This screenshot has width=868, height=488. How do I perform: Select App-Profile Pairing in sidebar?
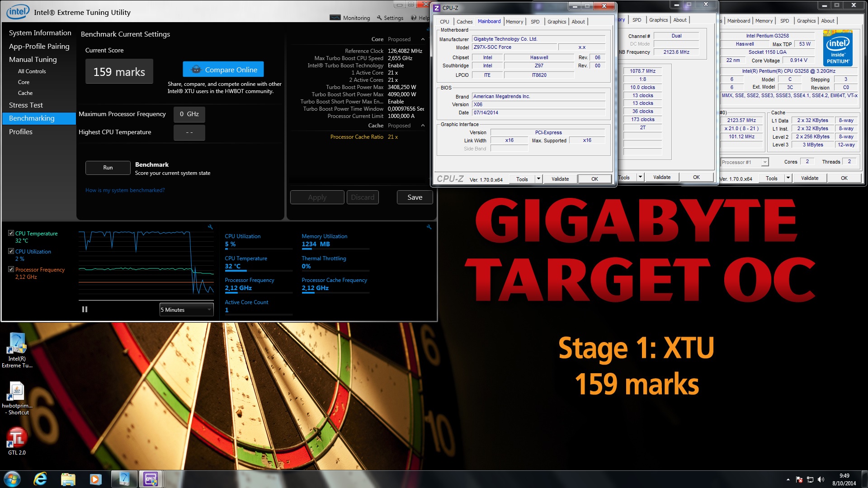point(39,46)
